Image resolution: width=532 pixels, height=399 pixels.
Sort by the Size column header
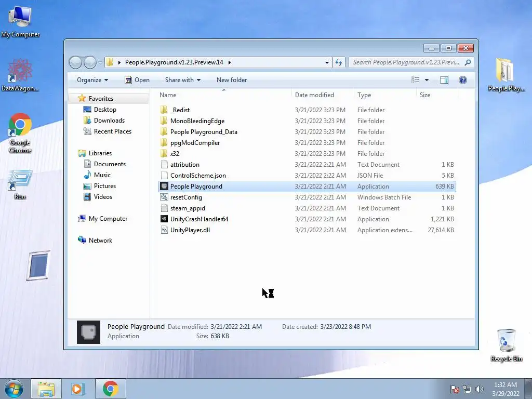click(x=437, y=95)
